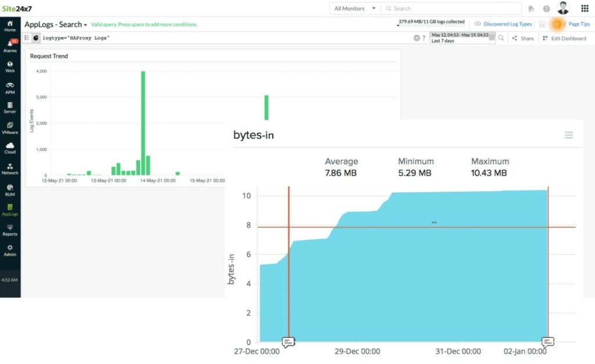The width and height of the screenshot is (595, 364).
Task: Clear the log query with the X icon
Action: tap(417, 38)
